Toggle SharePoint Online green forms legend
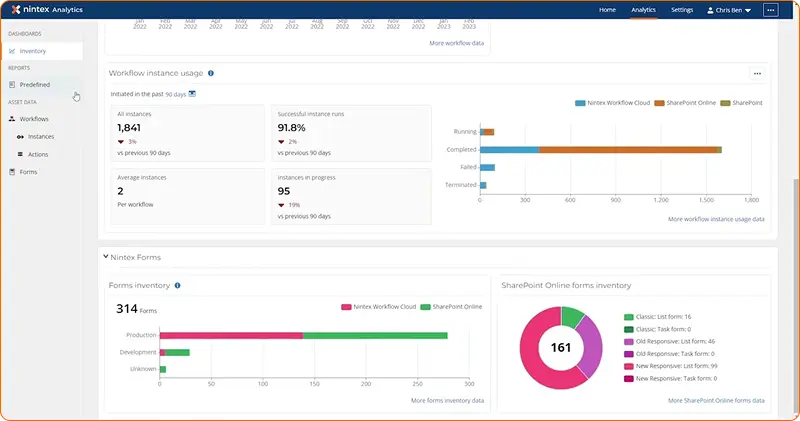800x421 pixels. [x=425, y=307]
